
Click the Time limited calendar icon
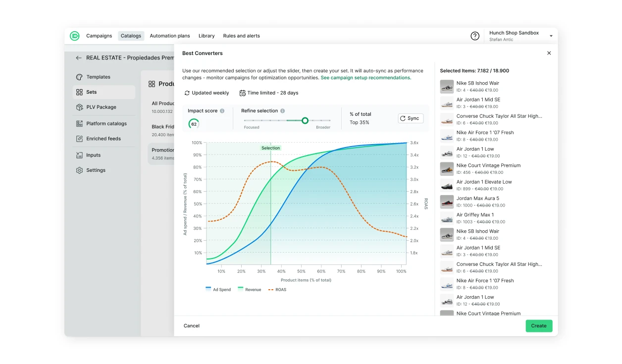click(243, 93)
